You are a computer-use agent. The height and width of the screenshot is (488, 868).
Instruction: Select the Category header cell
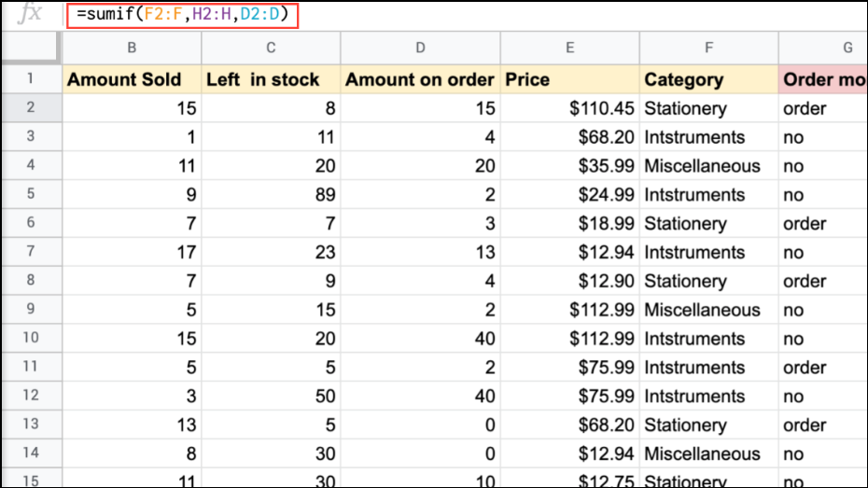[x=708, y=80]
